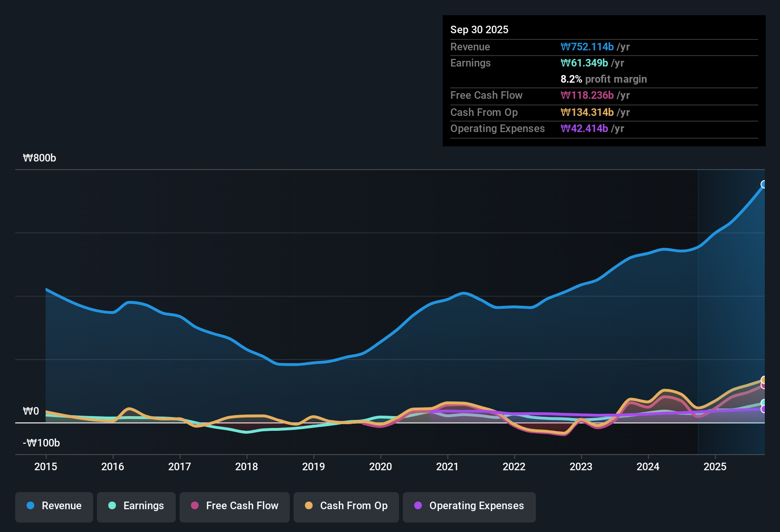Click the highlighted forecast region of the chart
The width and height of the screenshot is (780, 532).
(732, 309)
